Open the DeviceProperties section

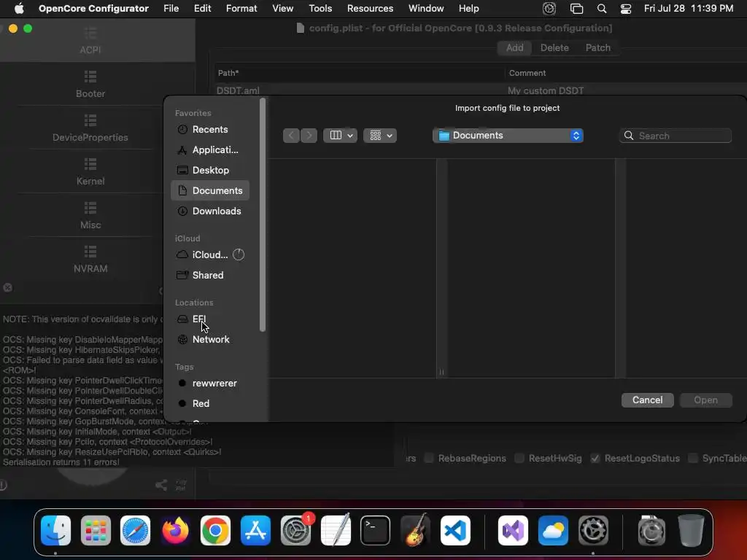pos(90,128)
